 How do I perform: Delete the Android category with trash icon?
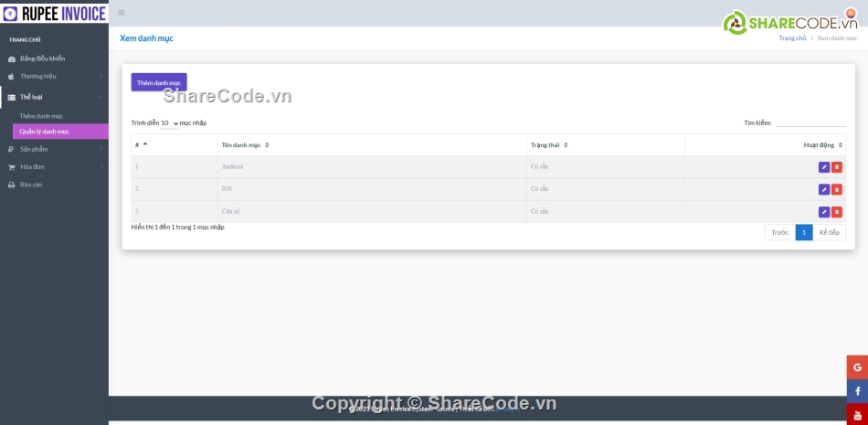click(836, 166)
